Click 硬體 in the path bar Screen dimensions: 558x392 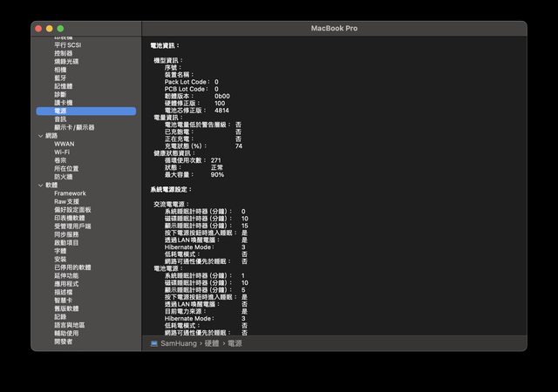point(211,343)
